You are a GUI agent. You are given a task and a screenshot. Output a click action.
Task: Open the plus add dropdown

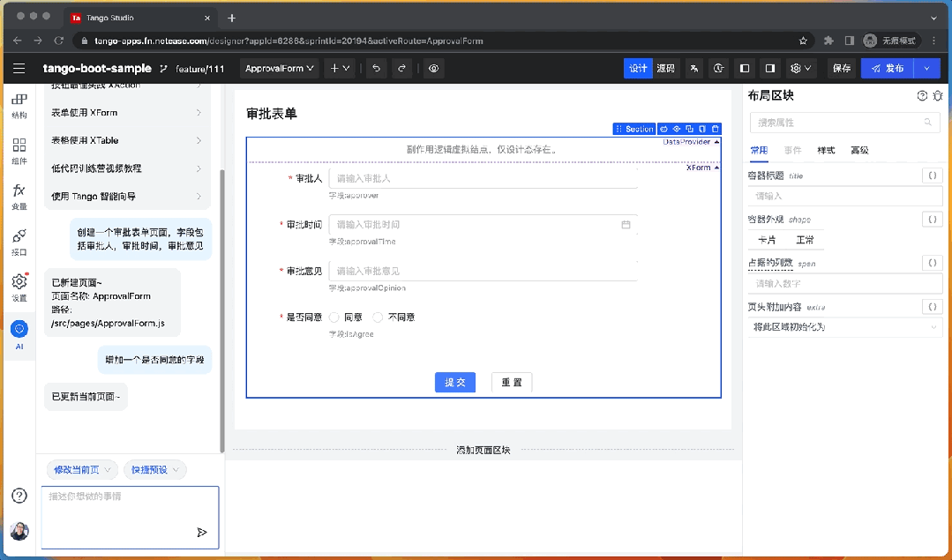pyautogui.click(x=340, y=69)
